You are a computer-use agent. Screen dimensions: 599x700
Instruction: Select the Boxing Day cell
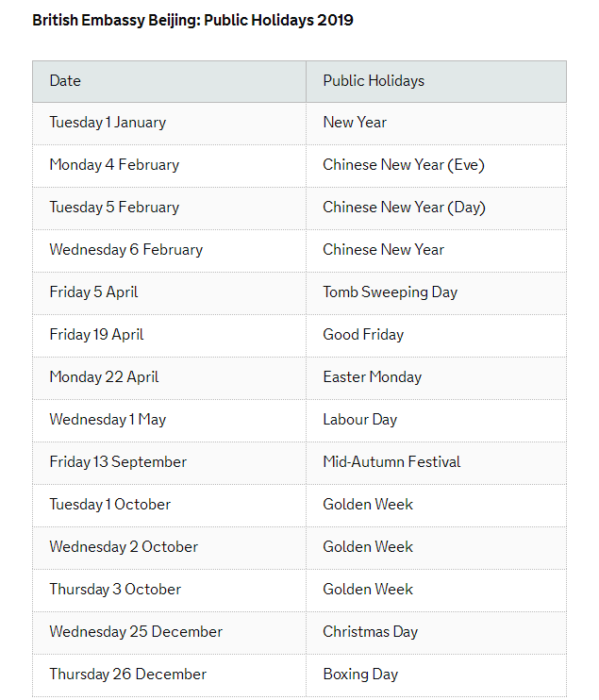pyautogui.click(x=360, y=675)
